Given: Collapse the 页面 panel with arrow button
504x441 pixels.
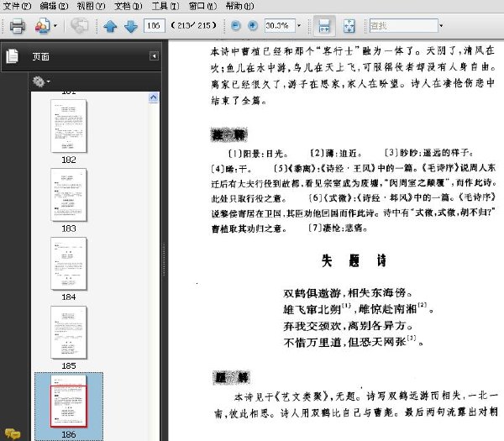Looking at the screenshot, I should (154, 56).
